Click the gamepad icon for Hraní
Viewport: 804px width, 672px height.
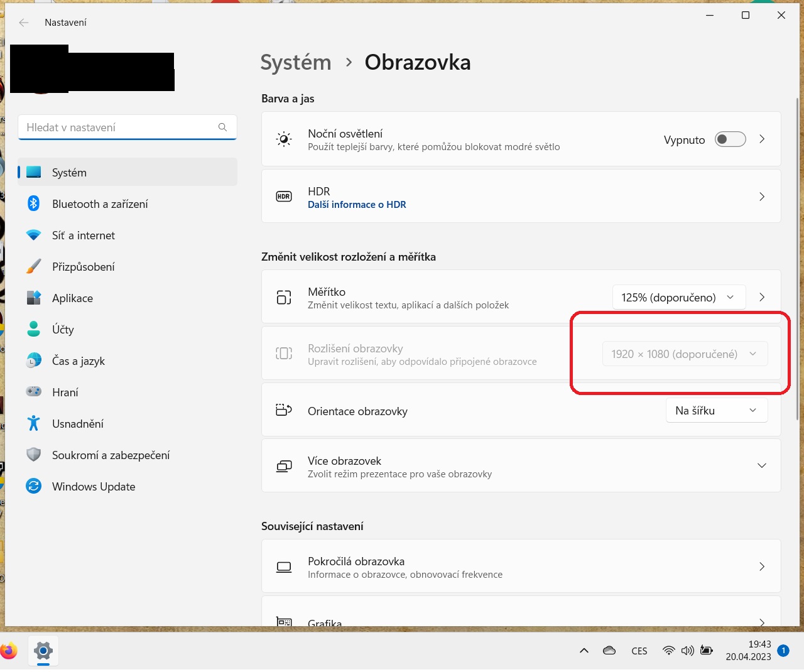click(x=34, y=392)
